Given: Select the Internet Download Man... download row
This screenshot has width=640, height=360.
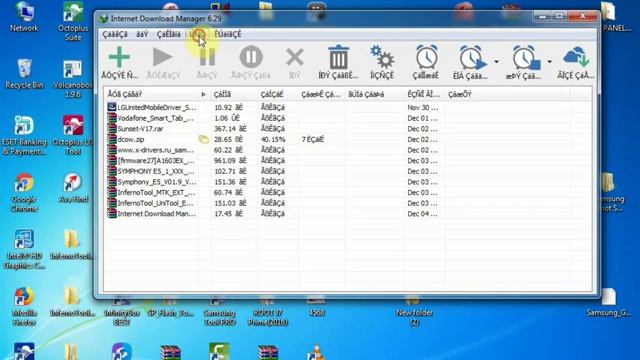Looking at the screenshot, I should tap(347, 213).
